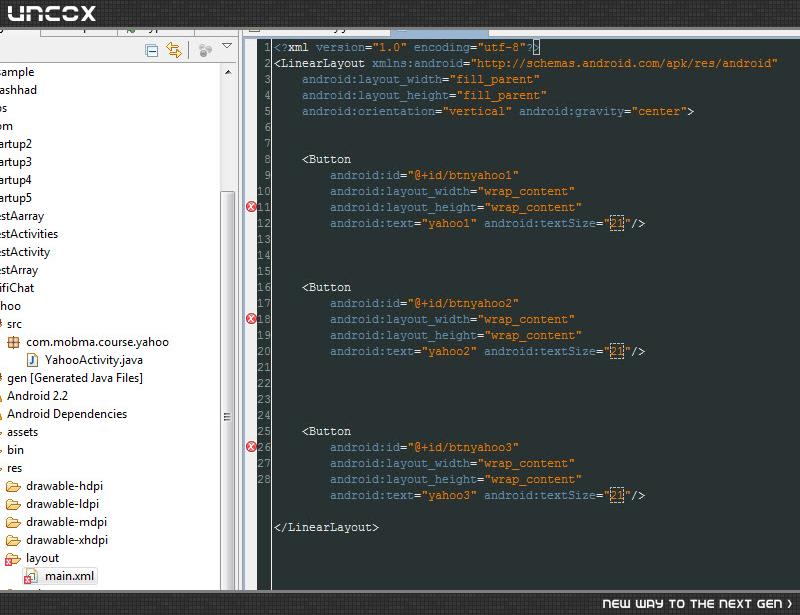The width and height of the screenshot is (800, 615).
Task: Select main.xml in the layout folder
Action: (x=69, y=576)
